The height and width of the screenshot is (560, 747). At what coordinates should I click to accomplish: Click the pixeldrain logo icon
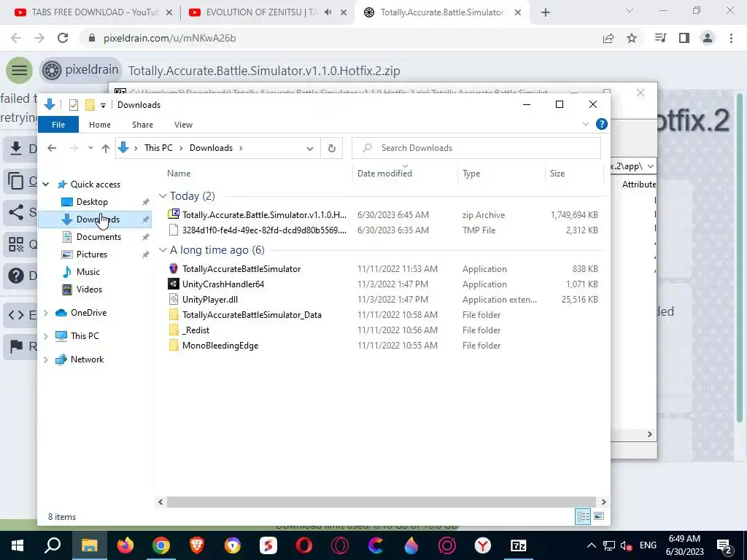(52, 71)
